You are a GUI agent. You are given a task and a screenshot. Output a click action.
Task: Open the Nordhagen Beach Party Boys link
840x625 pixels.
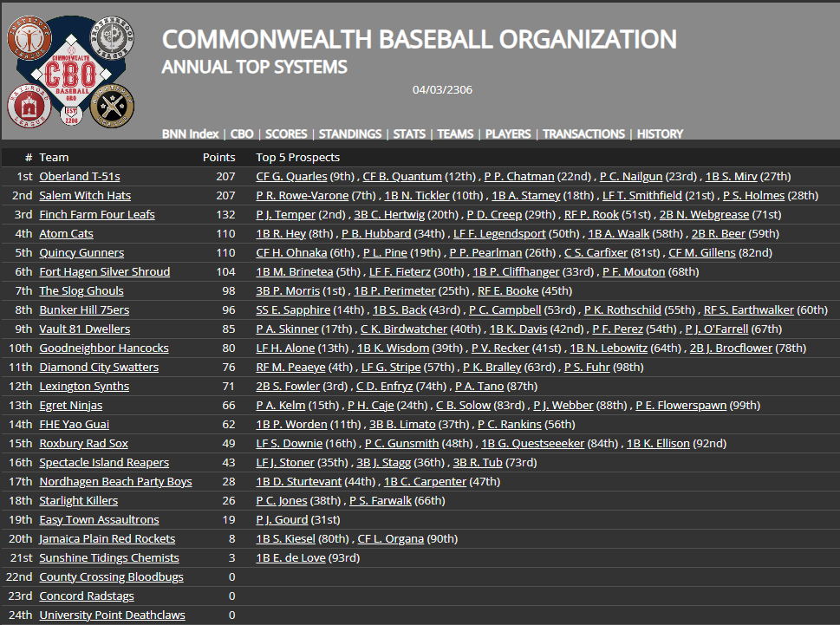(115, 481)
